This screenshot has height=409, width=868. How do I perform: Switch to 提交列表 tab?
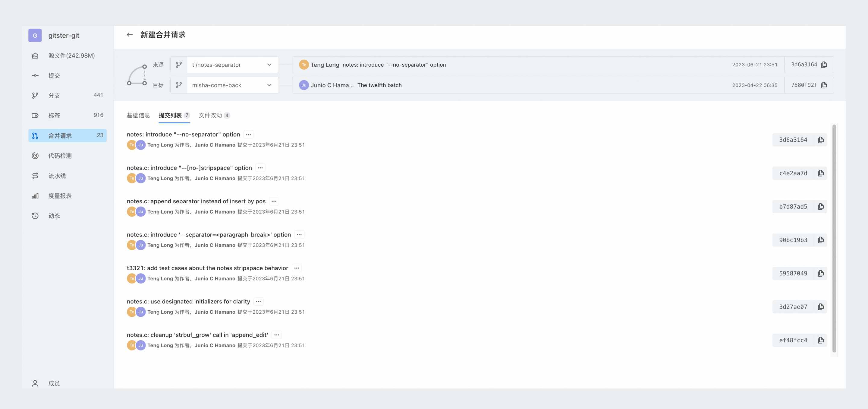pyautogui.click(x=174, y=115)
